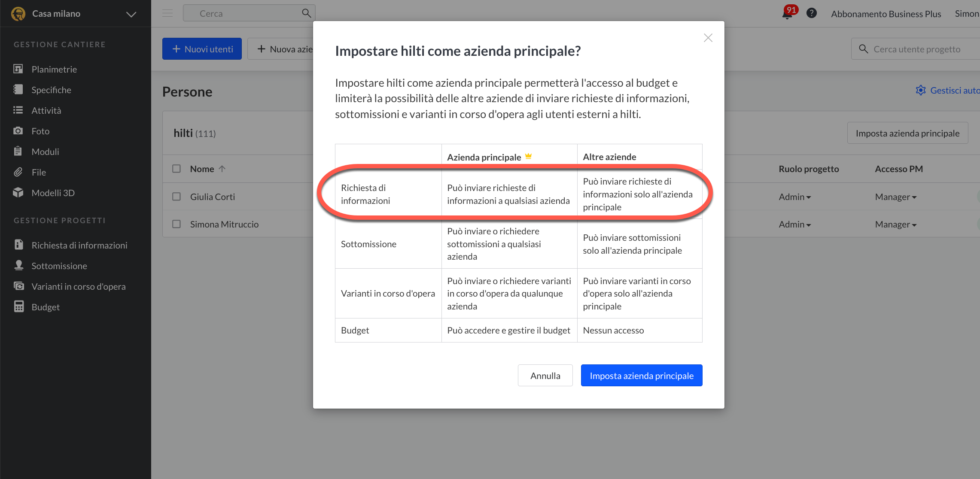This screenshot has width=980, height=479.
Task: Click the Planimetrie sidebar icon
Action: tap(18, 69)
